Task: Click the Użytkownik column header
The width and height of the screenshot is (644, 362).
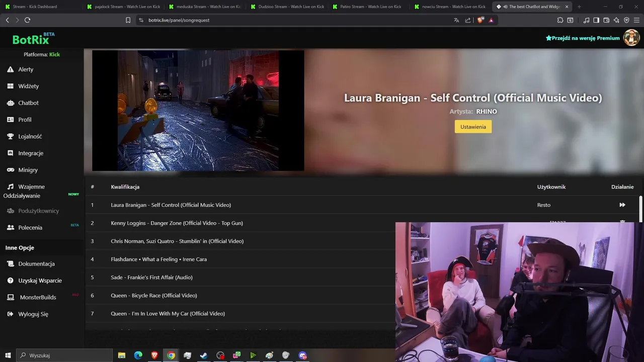Action: click(551, 187)
